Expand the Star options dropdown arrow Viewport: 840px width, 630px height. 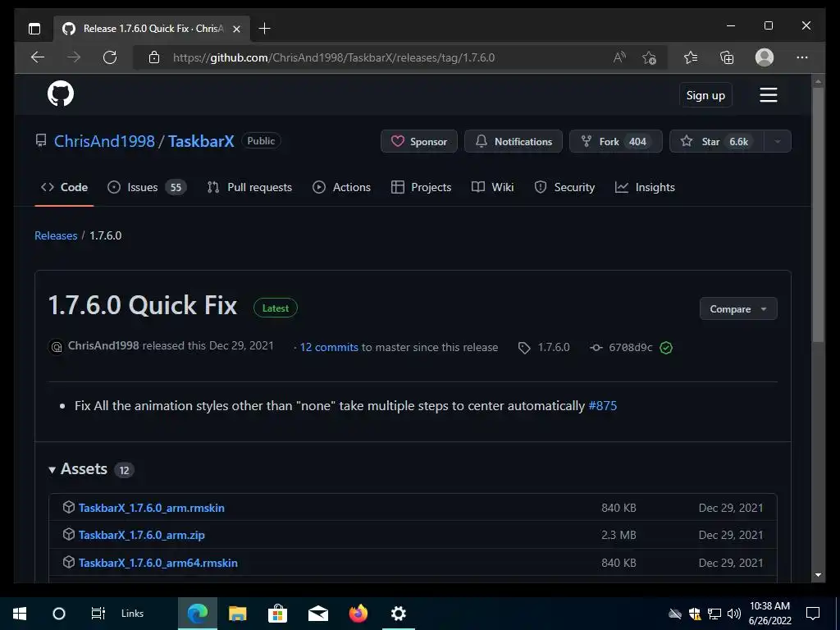coord(778,141)
